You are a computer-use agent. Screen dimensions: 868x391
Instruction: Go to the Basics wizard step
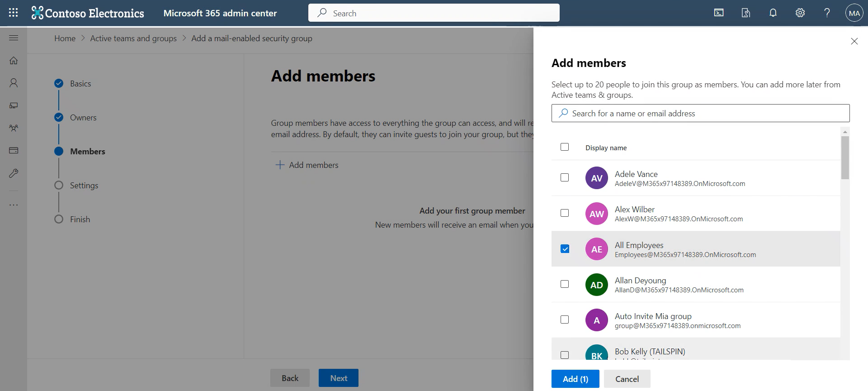tap(80, 84)
